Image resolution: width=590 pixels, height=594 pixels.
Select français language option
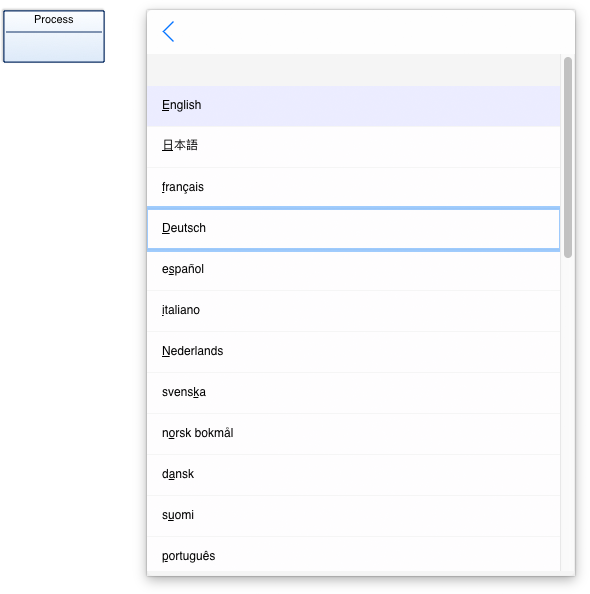tap(354, 188)
